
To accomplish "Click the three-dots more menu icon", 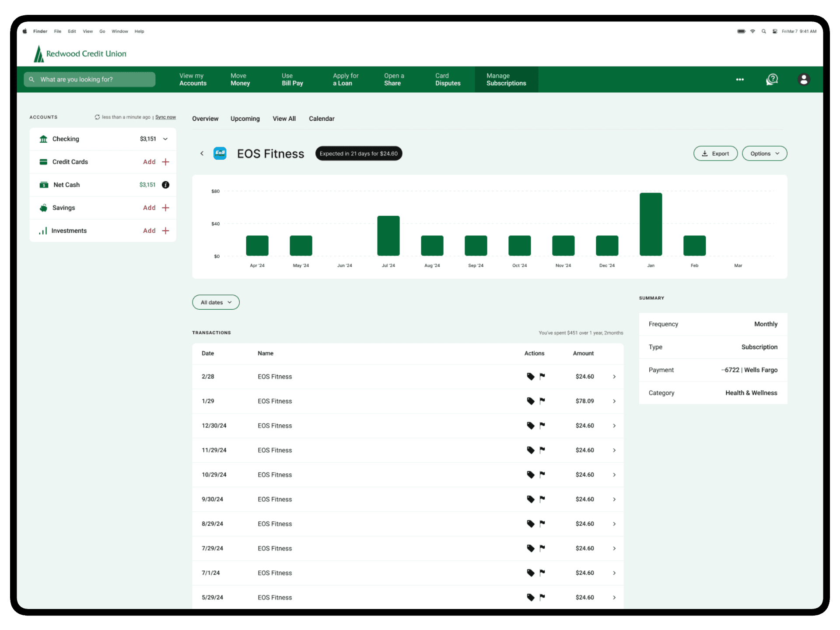I will point(740,80).
